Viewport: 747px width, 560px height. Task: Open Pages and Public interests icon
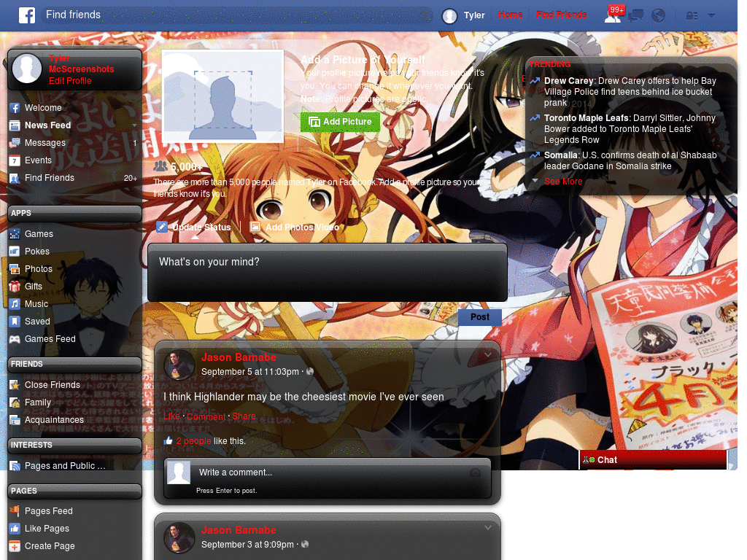(15, 466)
